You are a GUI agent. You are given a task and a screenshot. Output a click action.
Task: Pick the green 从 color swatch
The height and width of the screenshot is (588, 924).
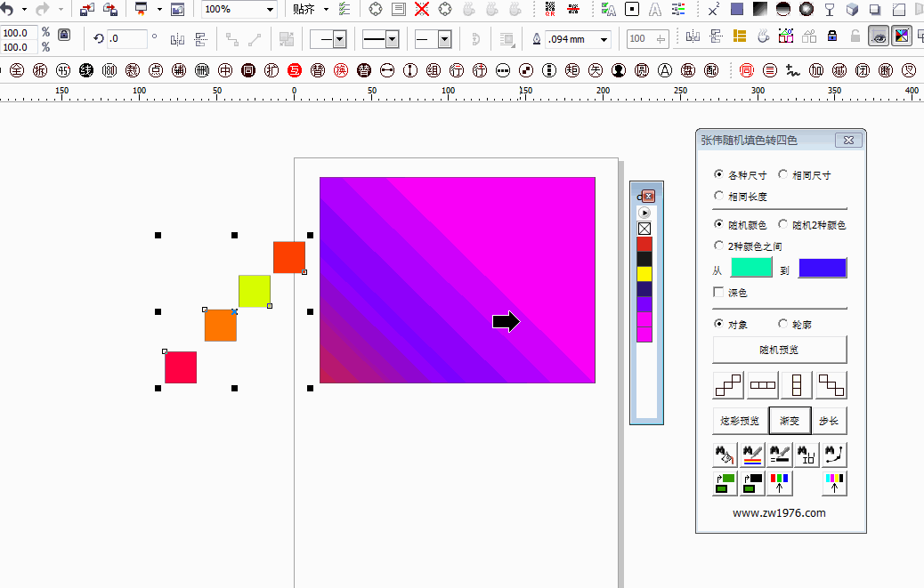point(751,267)
